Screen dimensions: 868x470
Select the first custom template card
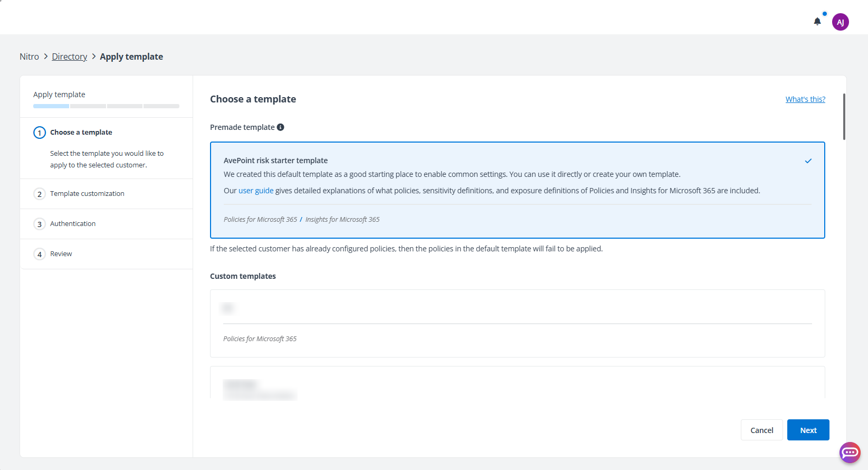517,323
